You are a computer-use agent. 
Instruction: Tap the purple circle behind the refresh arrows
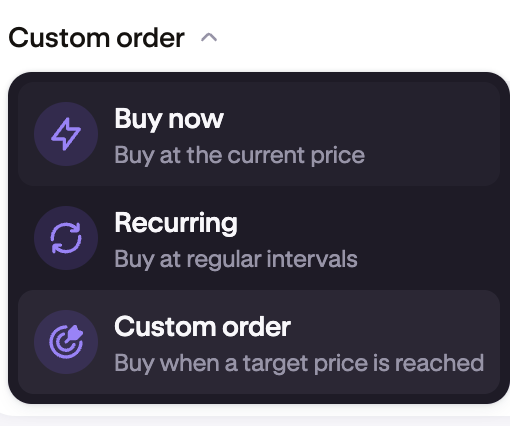[x=66, y=238]
